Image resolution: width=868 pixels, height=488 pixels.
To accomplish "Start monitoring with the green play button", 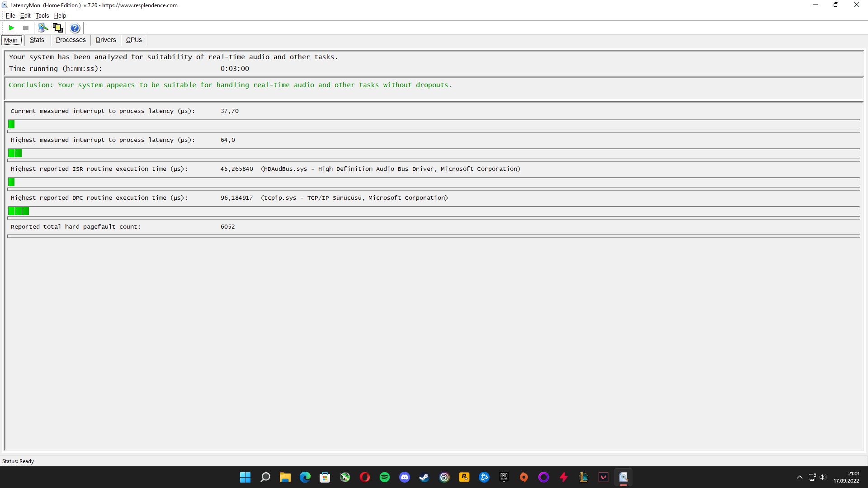I will click(x=12, y=28).
